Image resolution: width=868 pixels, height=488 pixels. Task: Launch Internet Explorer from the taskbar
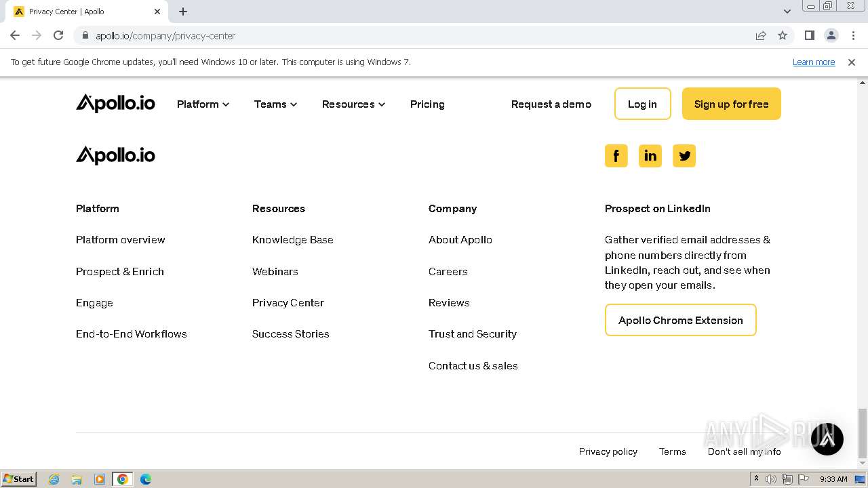point(54,479)
